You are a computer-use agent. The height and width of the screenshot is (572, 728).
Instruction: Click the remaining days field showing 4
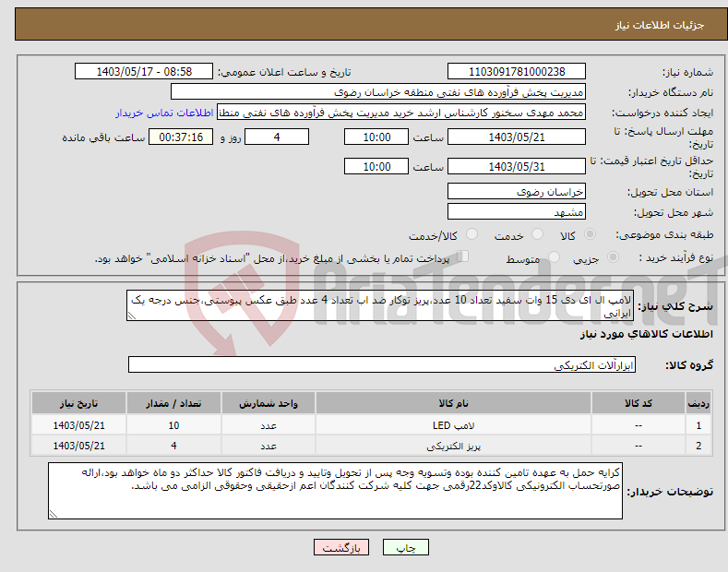click(x=277, y=137)
